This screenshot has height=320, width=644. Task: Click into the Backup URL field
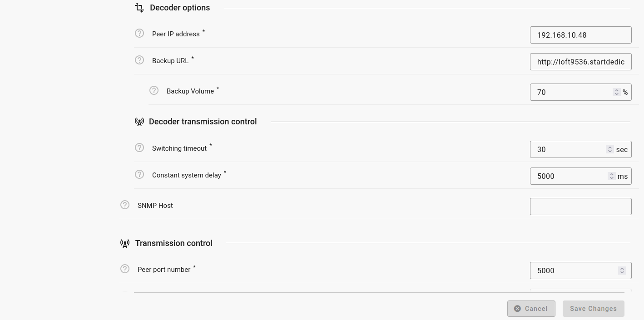[x=580, y=62]
